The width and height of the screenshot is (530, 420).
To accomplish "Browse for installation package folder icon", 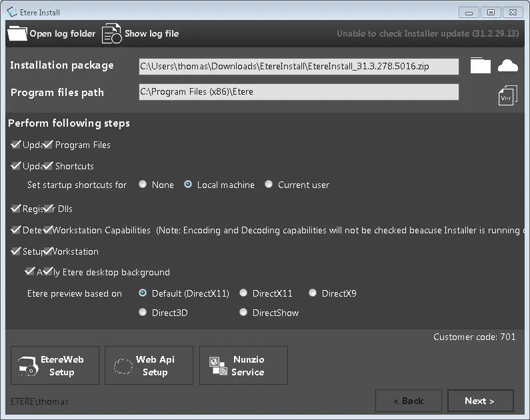I will (480, 65).
